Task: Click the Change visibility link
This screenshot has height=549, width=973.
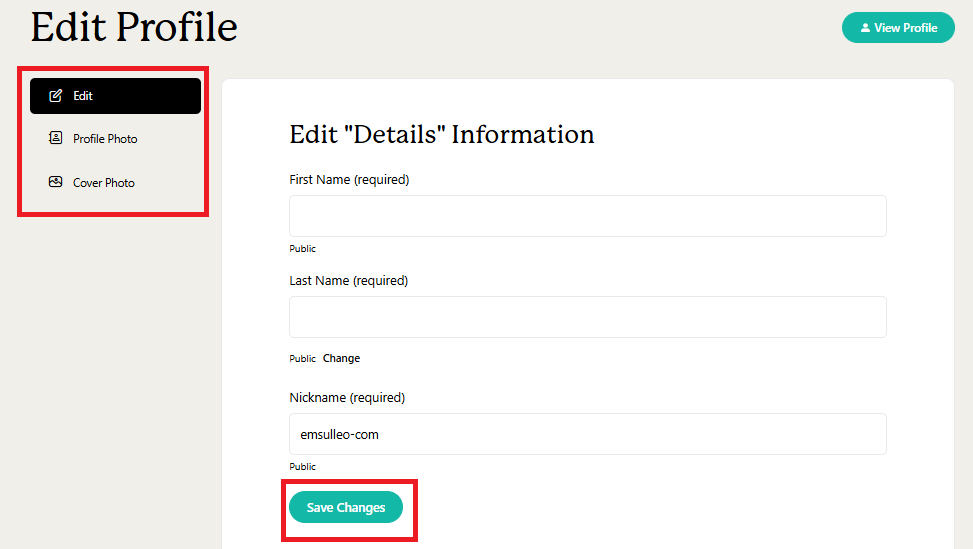Action: [x=341, y=359]
